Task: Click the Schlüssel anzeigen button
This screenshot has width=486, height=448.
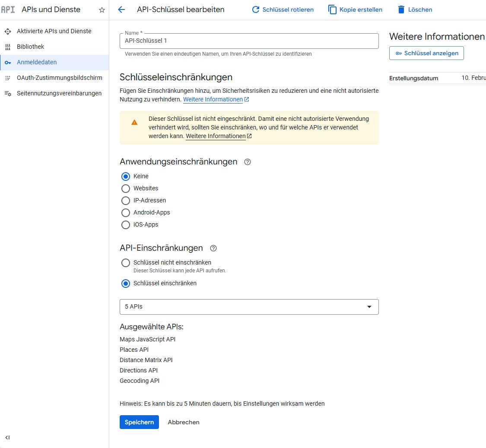Action: pos(426,53)
